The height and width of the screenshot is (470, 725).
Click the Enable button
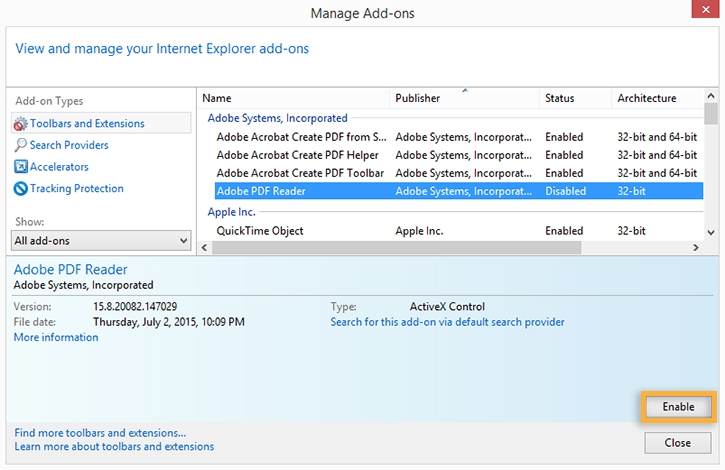tap(678, 407)
